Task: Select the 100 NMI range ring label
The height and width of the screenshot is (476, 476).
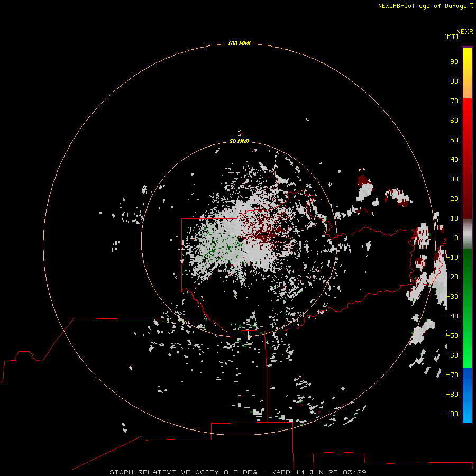Action: click(x=239, y=43)
